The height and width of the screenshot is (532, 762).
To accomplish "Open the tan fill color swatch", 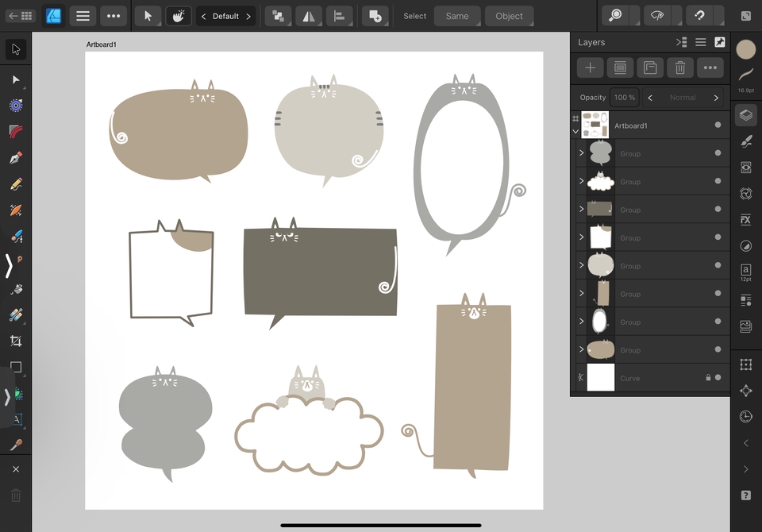I will (746, 49).
